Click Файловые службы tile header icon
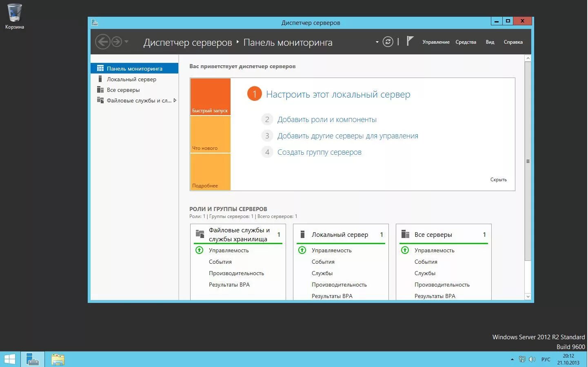 point(200,234)
